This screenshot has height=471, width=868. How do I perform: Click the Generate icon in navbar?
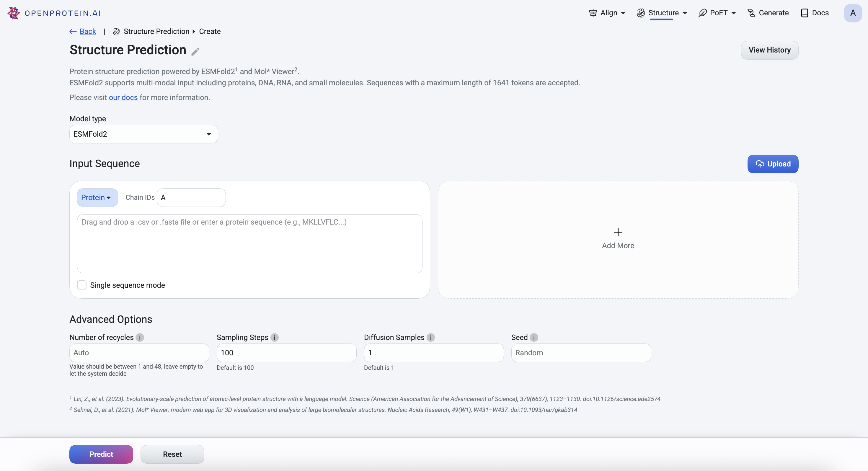point(751,13)
